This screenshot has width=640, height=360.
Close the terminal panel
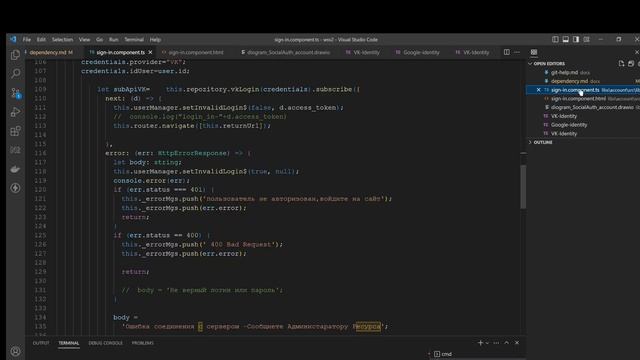tap(517, 343)
